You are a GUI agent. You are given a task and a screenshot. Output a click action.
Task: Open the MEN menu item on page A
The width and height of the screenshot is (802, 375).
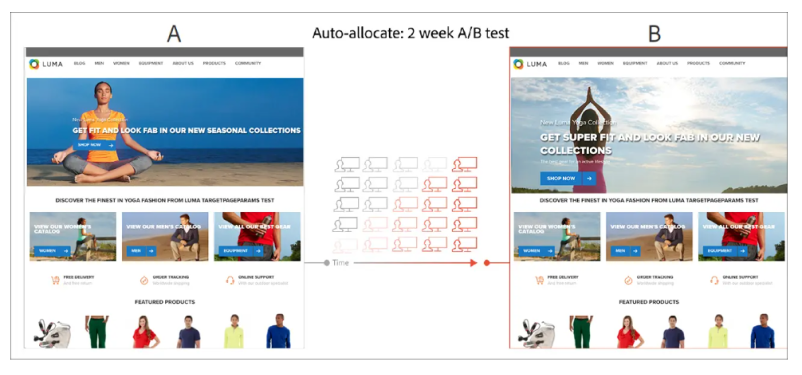pos(99,63)
